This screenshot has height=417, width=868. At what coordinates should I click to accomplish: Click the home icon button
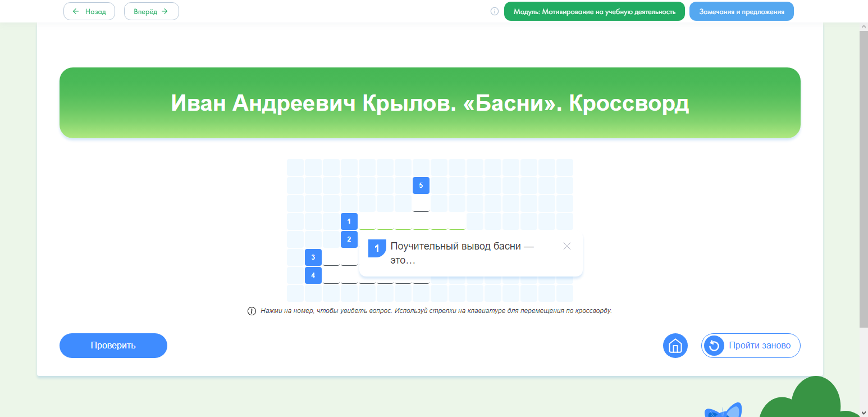[x=675, y=346]
